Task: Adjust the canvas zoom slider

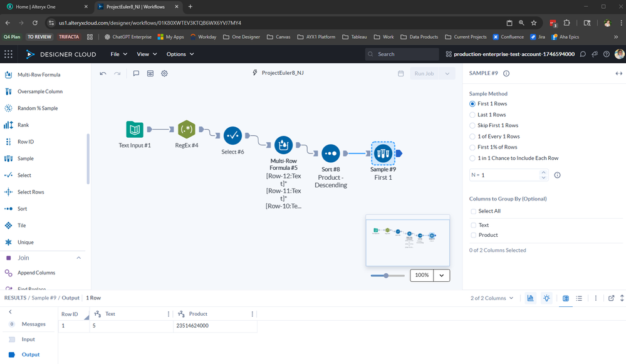Action: [x=386, y=276]
